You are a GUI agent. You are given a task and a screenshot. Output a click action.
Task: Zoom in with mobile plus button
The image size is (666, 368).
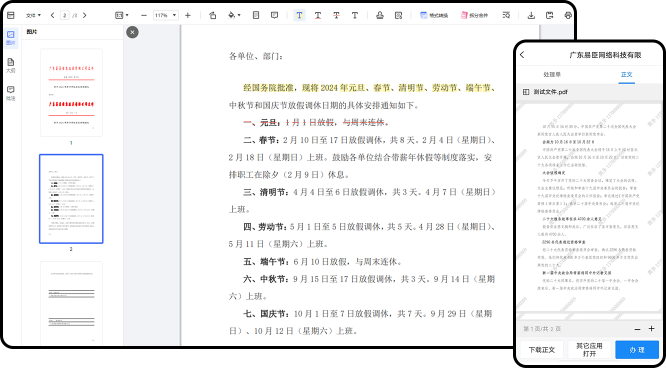(651, 329)
